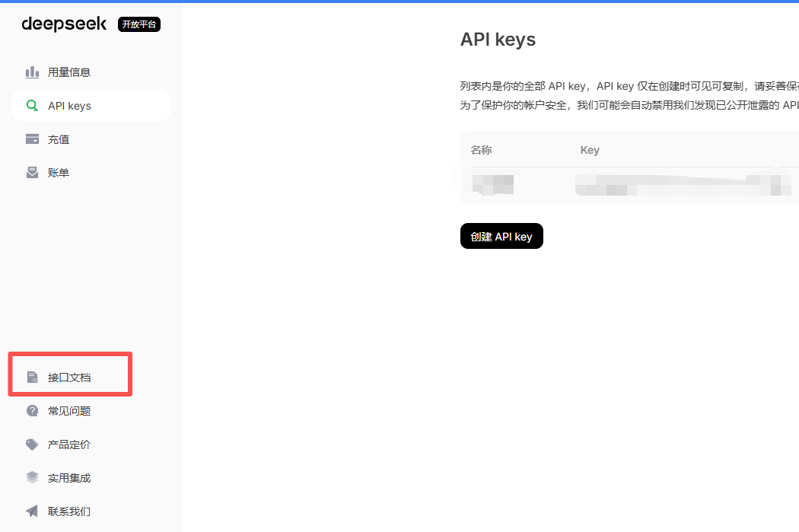Click the 账单 inbox icon
The image size is (799, 532).
point(32,173)
